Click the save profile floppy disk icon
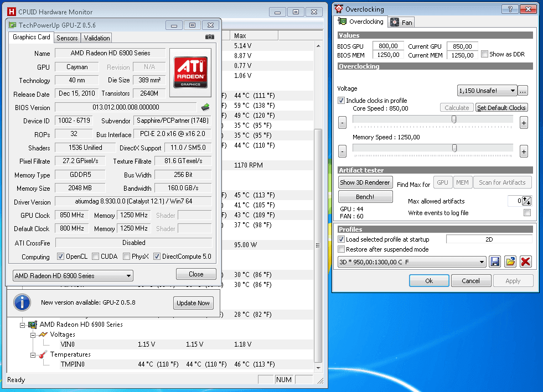 click(495, 262)
